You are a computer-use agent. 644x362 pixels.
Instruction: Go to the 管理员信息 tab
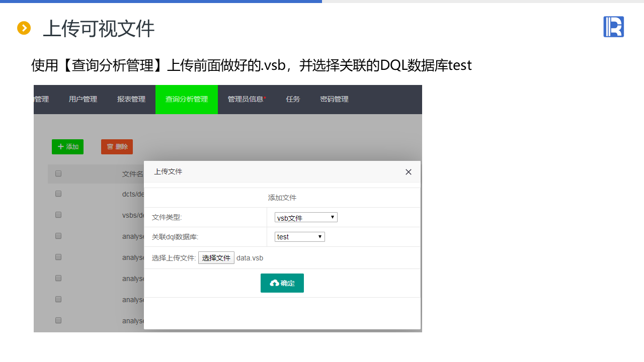tap(247, 100)
